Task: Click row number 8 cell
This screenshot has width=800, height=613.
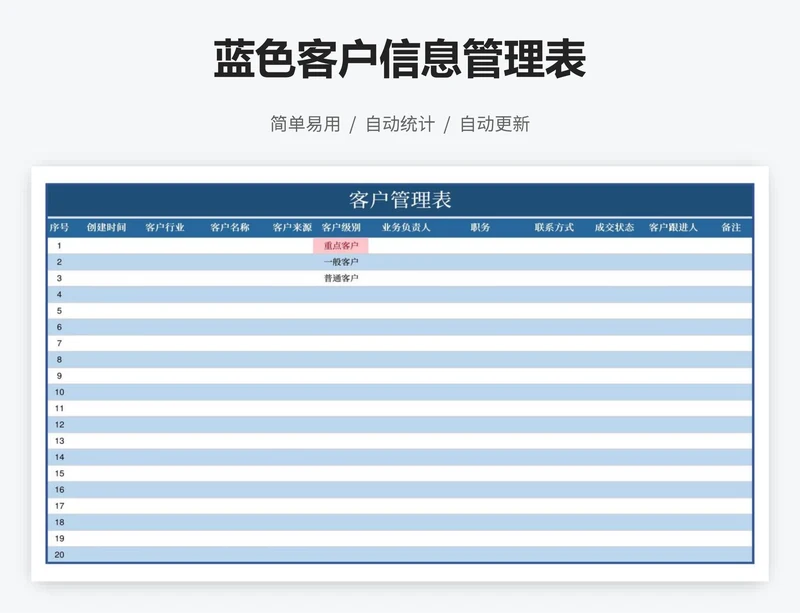Action: pyautogui.click(x=59, y=359)
